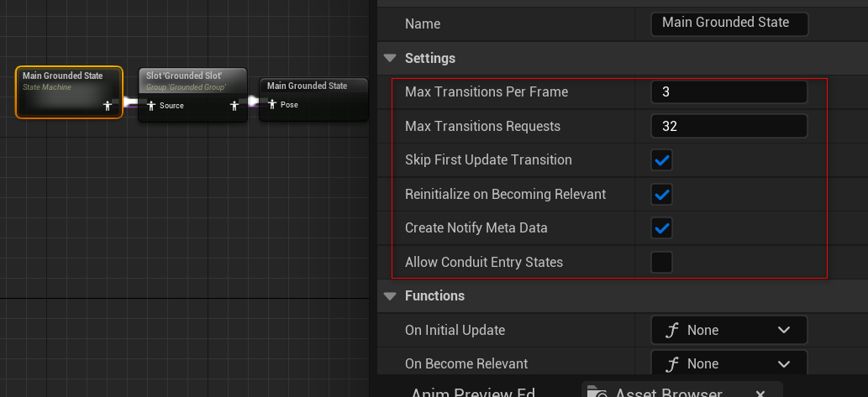Close the Asset Browser tab
The height and width of the screenshot is (397, 868).
(760, 394)
